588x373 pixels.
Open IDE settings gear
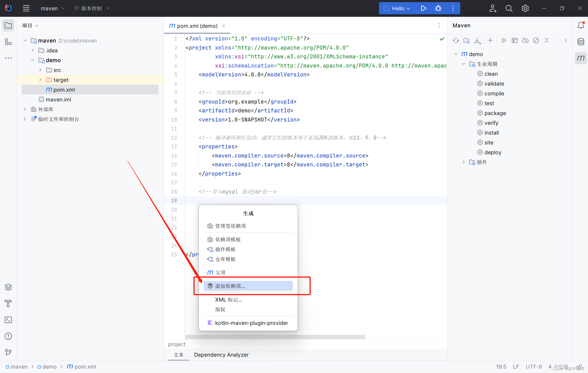click(x=525, y=8)
